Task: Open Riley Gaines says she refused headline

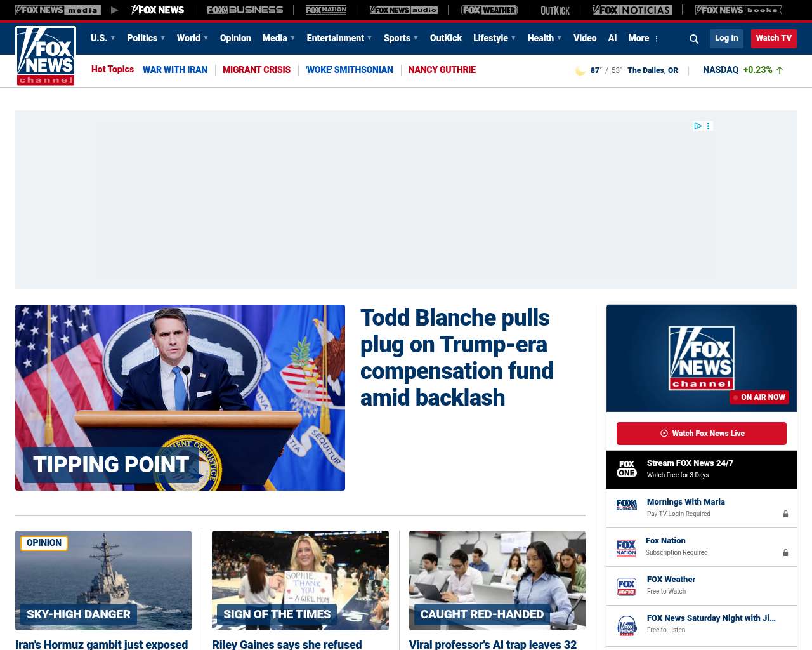Action: tap(287, 644)
